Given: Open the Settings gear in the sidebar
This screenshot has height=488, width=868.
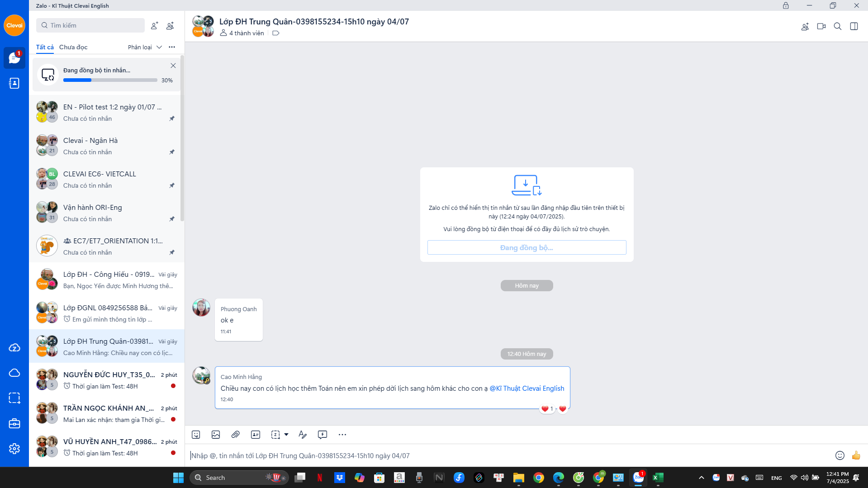Looking at the screenshot, I should click(14, 448).
